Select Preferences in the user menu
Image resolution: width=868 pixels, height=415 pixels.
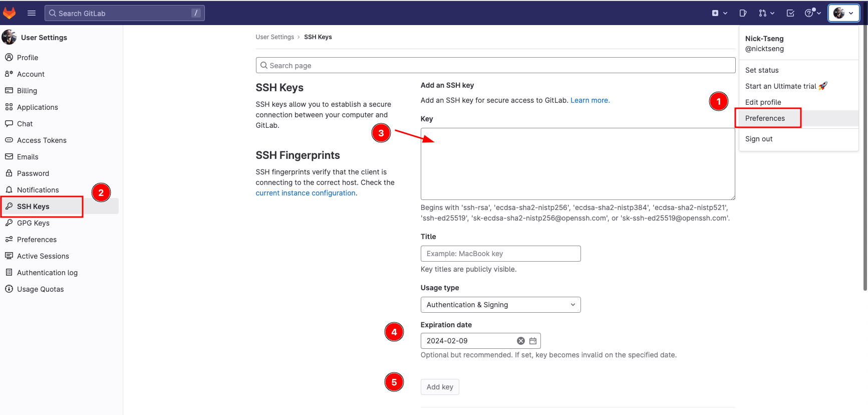[x=765, y=118]
